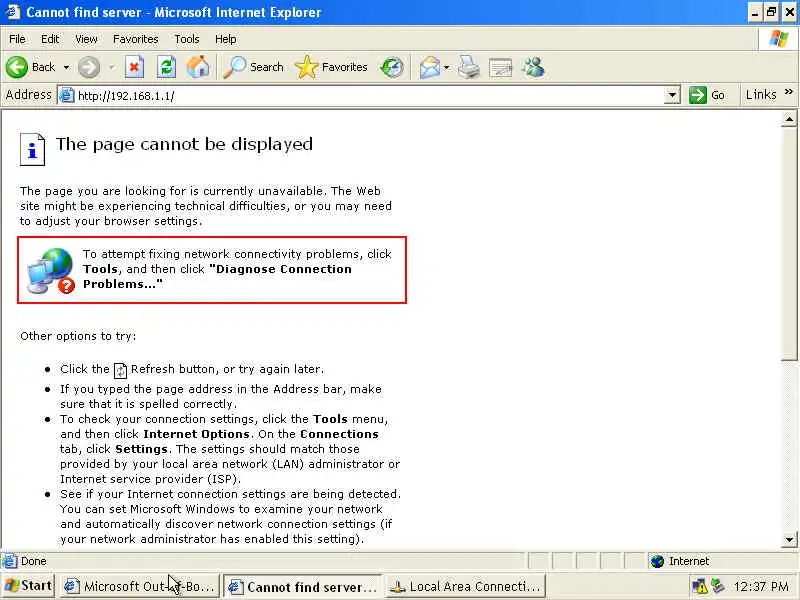The height and width of the screenshot is (600, 800).
Task: Click the Internet zone label
Action: [x=689, y=561]
